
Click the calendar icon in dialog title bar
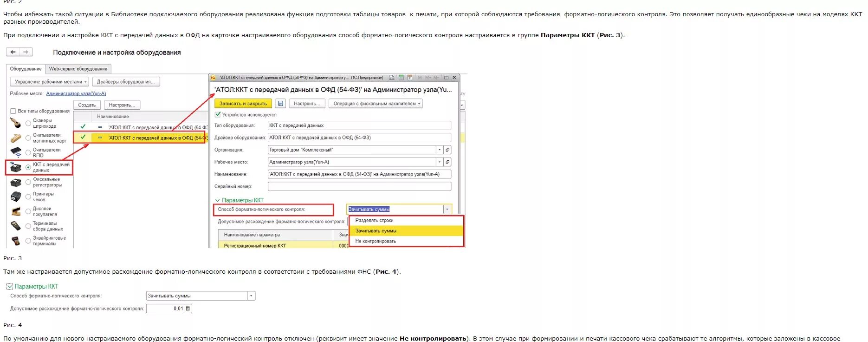click(x=409, y=78)
